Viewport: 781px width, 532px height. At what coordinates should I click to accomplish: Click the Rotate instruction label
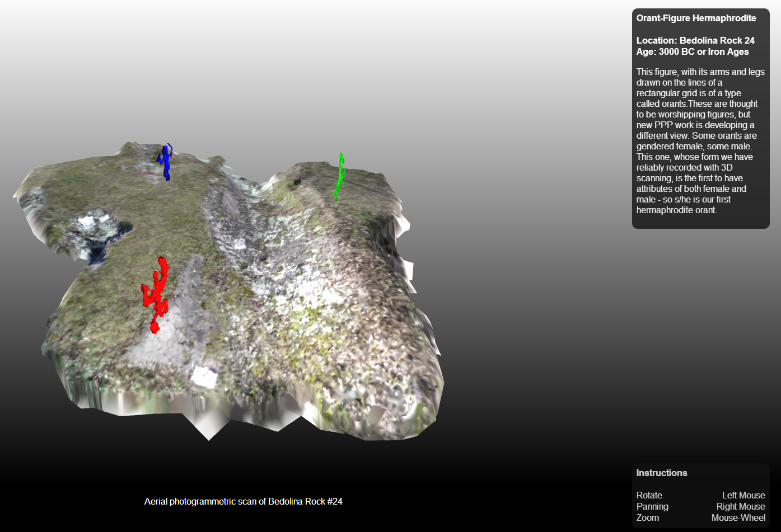pos(649,495)
